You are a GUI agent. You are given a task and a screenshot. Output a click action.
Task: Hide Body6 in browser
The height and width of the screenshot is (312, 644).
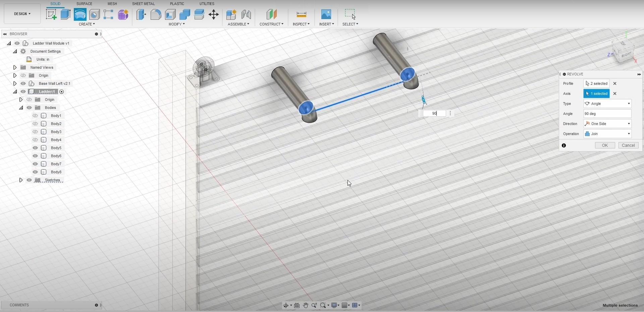coord(35,156)
